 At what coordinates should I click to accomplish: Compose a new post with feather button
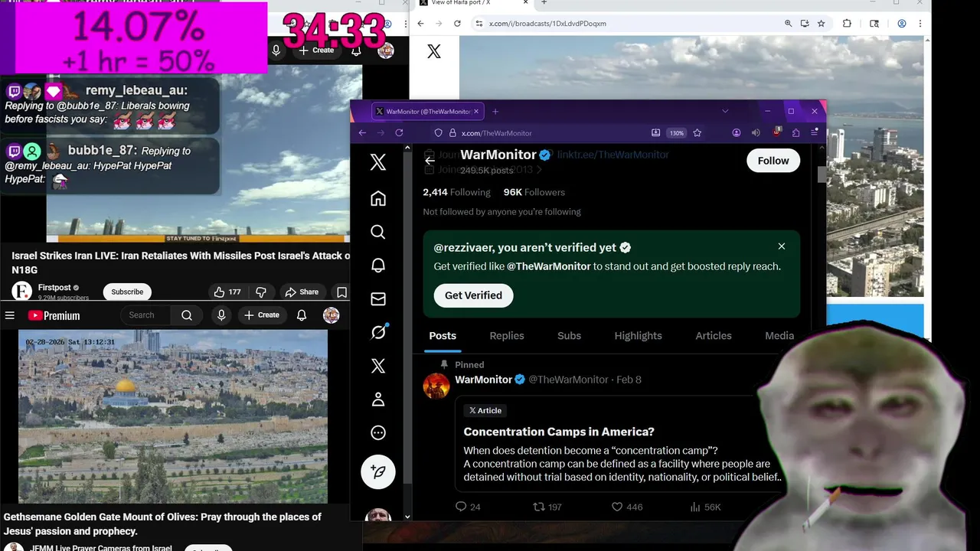coord(378,472)
